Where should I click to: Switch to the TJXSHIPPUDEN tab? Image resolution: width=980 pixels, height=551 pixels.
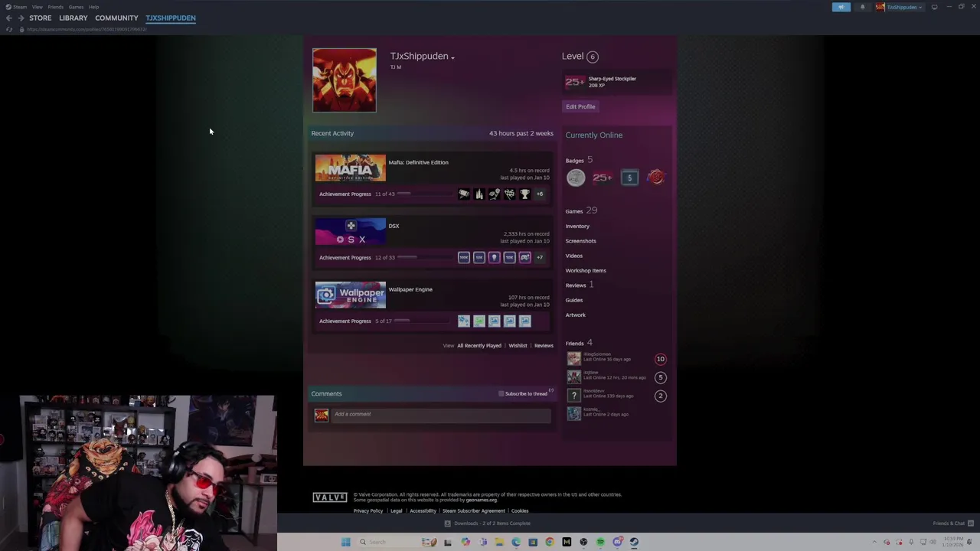[171, 18]
